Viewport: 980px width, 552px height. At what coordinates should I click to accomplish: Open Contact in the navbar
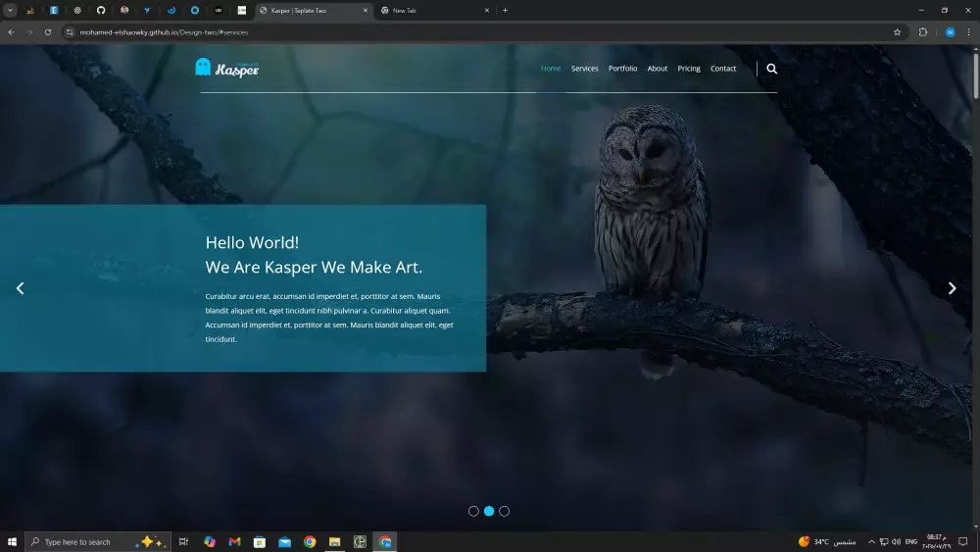(723, 69)
